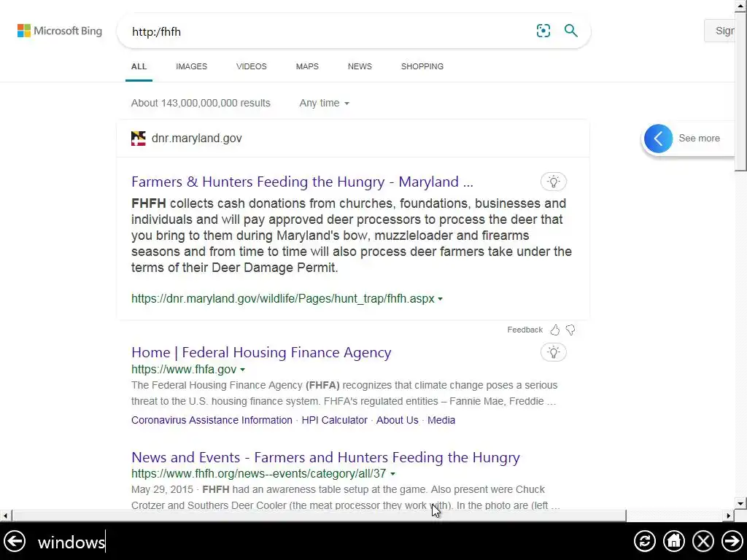Click the About 143,000,000,000 results text
747x560 pixels.
coord(201,103)
